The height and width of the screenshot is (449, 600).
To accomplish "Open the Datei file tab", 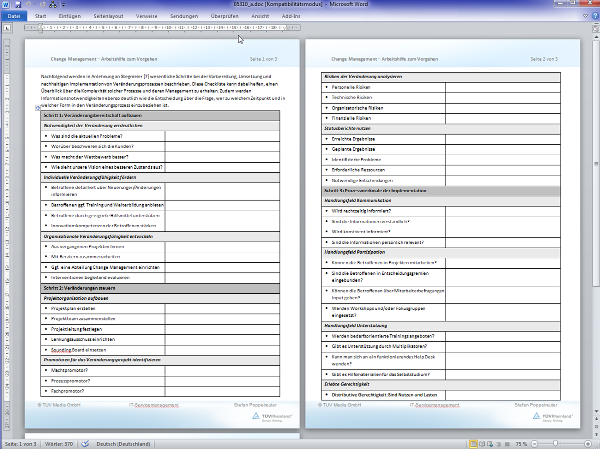I will coord(13,17).
